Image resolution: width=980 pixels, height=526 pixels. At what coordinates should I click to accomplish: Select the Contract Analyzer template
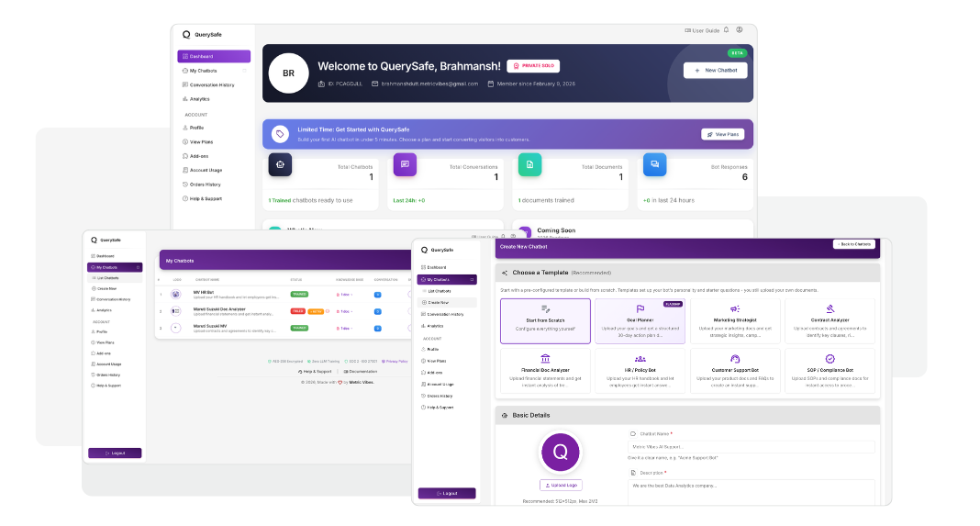830,321
